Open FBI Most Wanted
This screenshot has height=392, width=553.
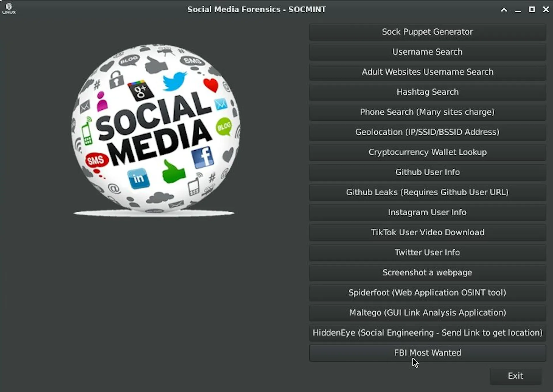[427, 353]
